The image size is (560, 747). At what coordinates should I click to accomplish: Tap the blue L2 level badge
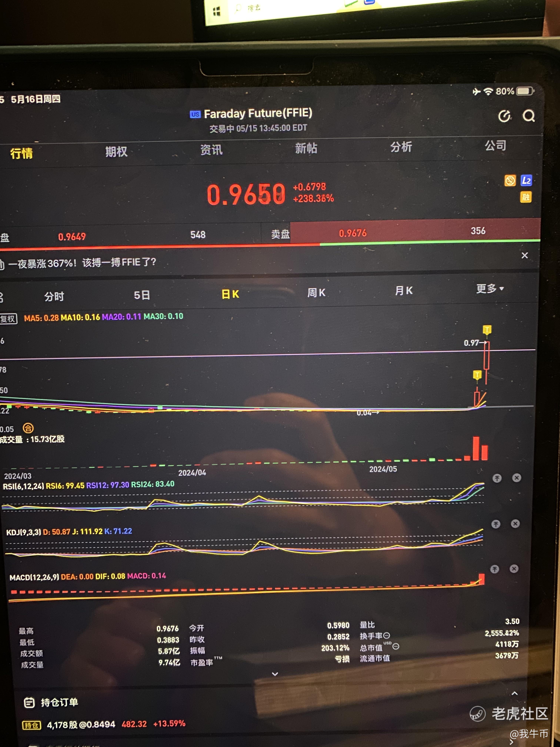coord(526,180)
